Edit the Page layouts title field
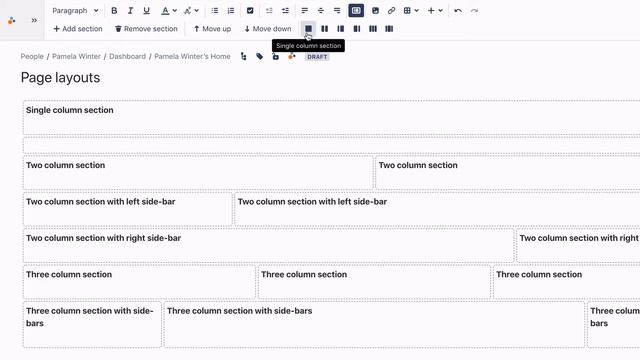This screenshot has height=360, width=640. [60, 78]
